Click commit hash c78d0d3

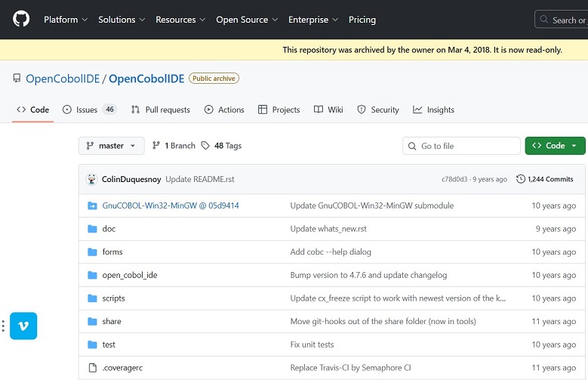click(x=454, y=179)
